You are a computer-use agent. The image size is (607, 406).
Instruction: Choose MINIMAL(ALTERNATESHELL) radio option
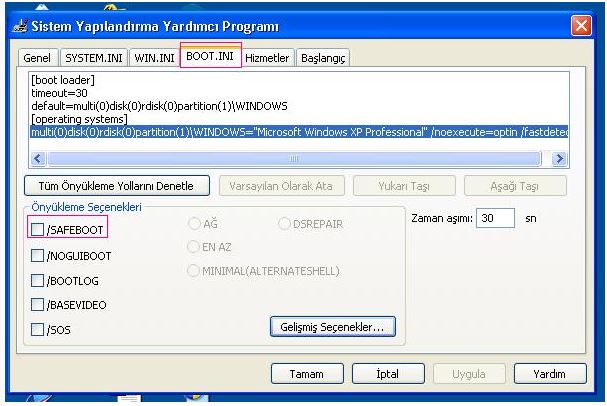[x=194, y=271]
